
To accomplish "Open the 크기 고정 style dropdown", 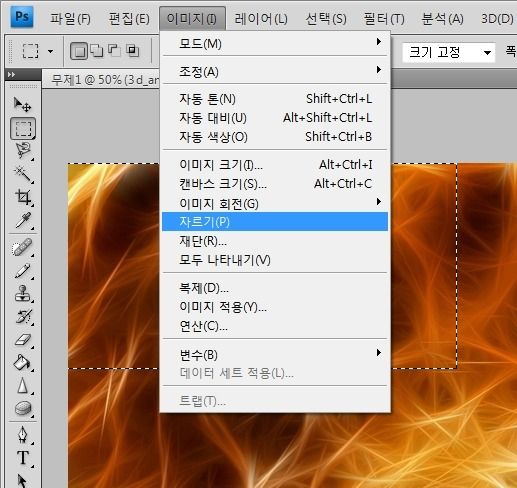I will [449, 52].
